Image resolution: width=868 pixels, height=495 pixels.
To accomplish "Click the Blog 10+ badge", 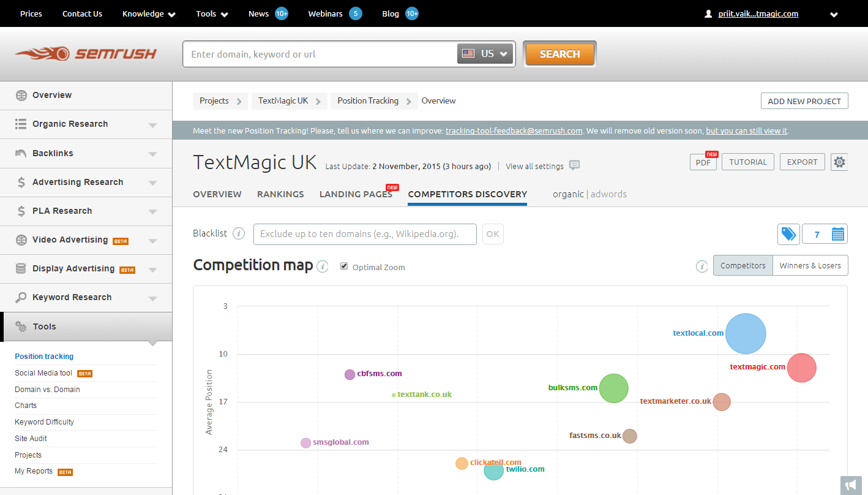I will tap(412, 13).
